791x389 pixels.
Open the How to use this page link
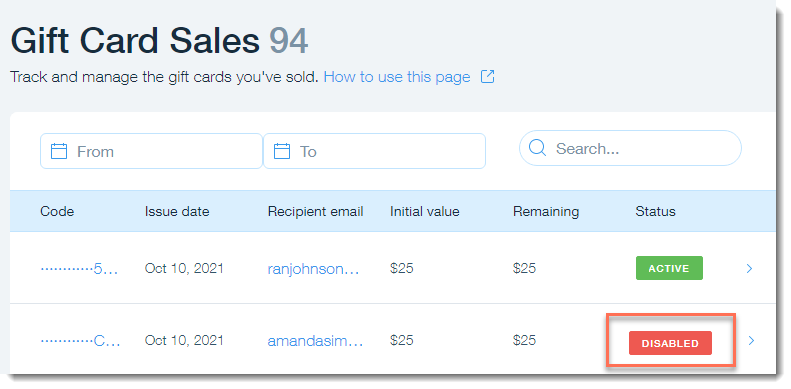(397, 77)
